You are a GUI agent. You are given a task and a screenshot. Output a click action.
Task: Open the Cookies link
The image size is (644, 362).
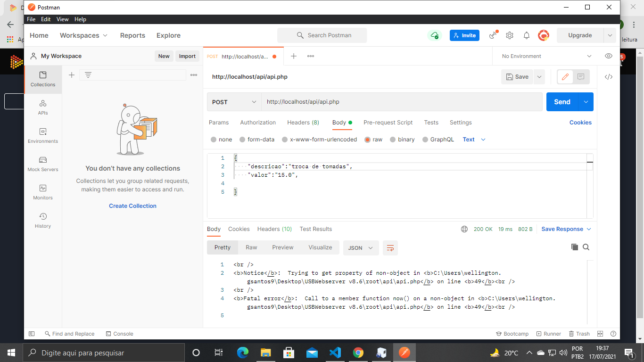580,123
